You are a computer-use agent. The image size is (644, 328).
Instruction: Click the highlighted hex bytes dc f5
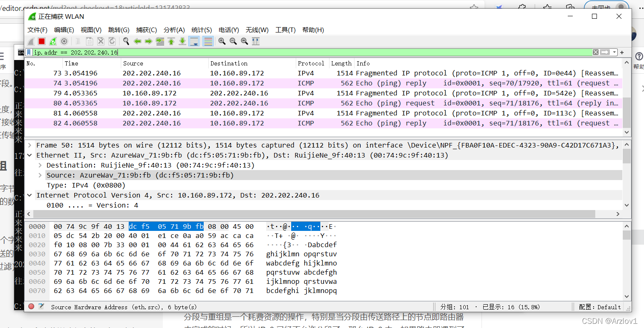tap(139, 226)
